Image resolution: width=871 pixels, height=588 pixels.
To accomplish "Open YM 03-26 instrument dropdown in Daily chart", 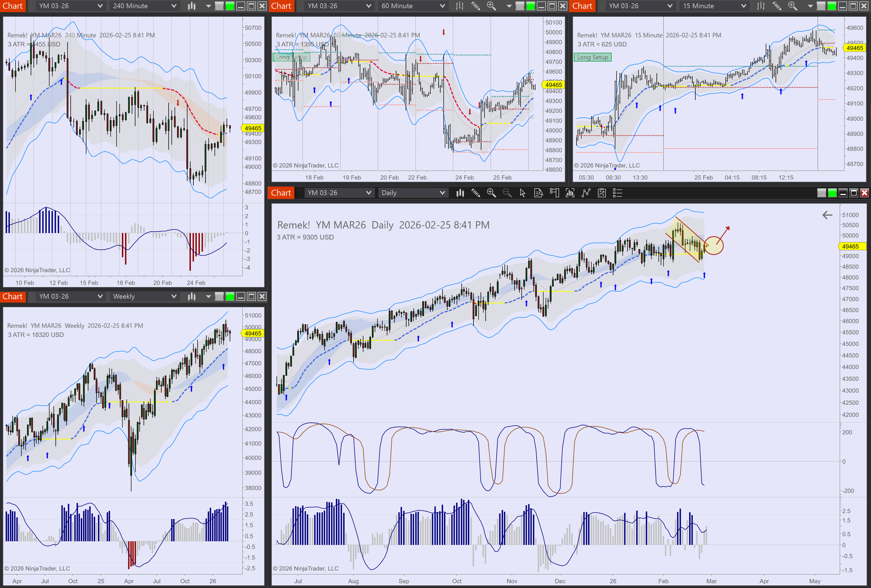I will point(339,193).
